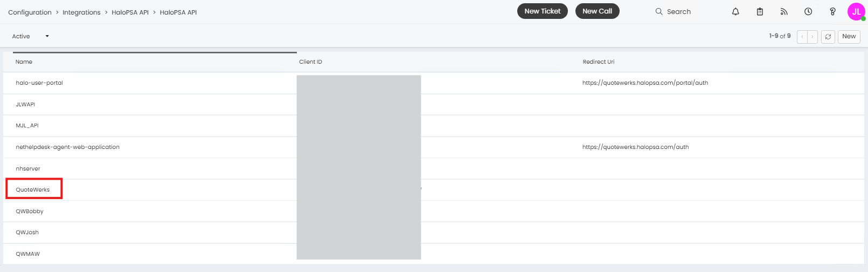Click the help question mark icon

(x=832, y=11)
